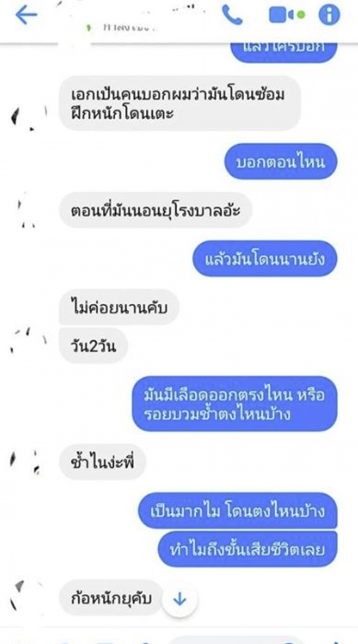Start a video call with camera icon
The image size is (358, 644).
coord(286,15)
